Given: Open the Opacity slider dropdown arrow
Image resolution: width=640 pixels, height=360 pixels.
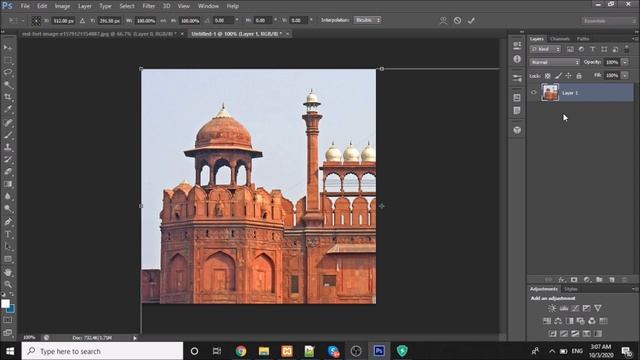Looking at the screenshot, I should (x=625, y=62).
